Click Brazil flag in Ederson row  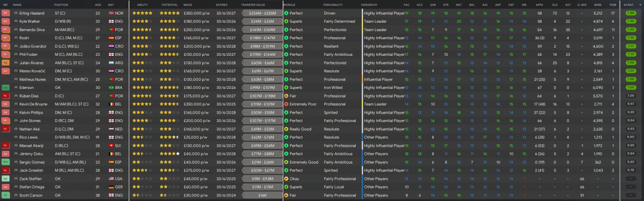click(111, 87)
